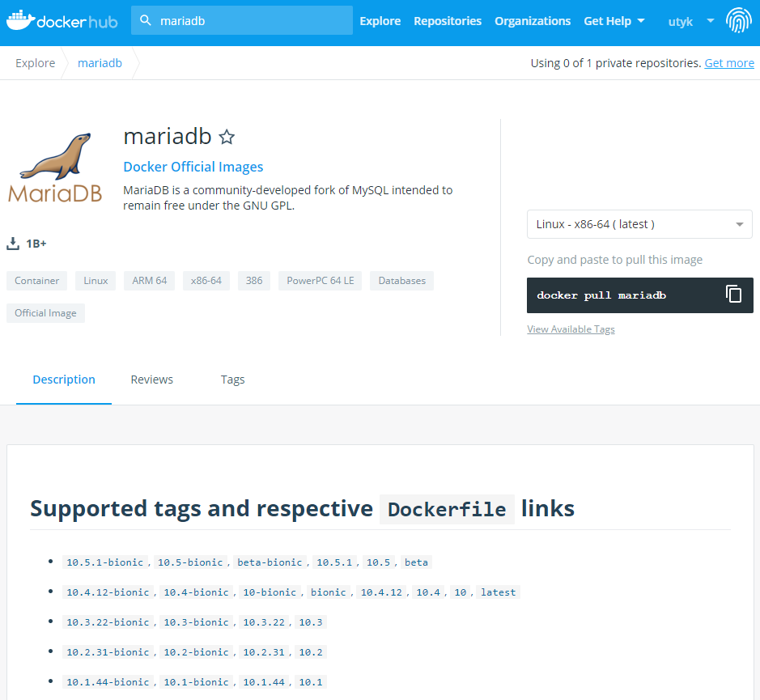The width and height of the screenshot is (760, 700).
Task: Open the 10.4.12-bionic tag link
Action: (x=108, y=592)
